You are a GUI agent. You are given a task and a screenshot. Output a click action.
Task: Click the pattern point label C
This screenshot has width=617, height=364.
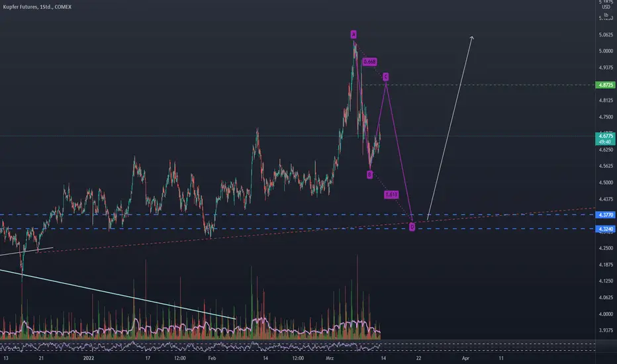[x=385, y=77]
